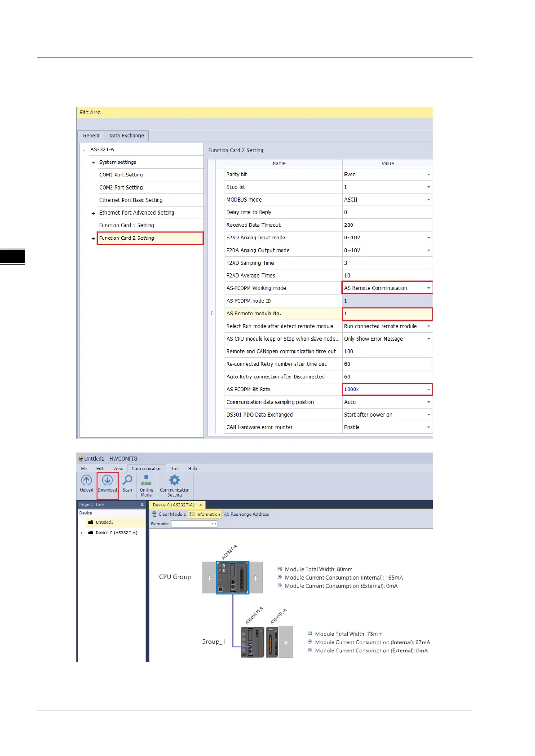Viewport: 535px width, 756px height.
Task: Click the AS Remote module No. value field
Action: (386, 314)
